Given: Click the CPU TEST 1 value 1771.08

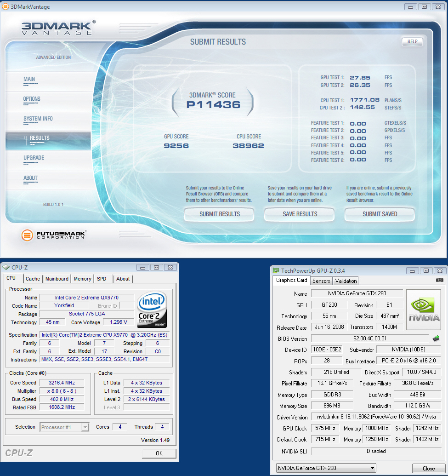Looking at the screenshot, I should 364,100.
